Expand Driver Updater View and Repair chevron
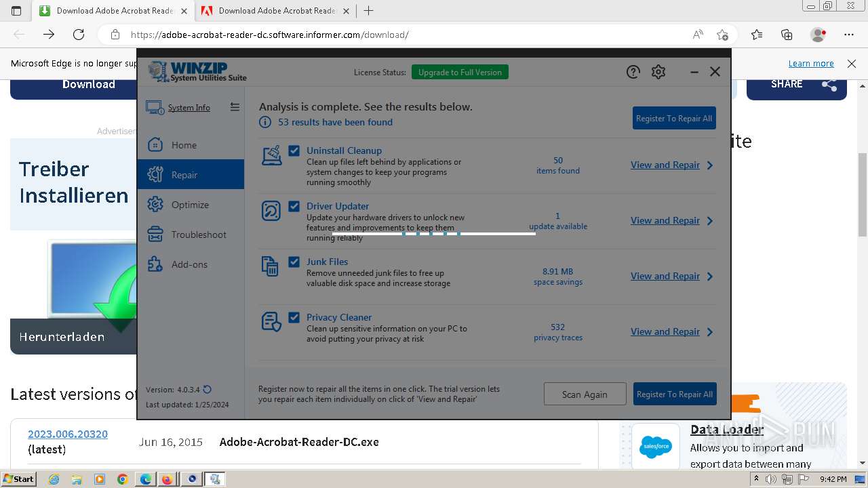 pos(710,221)
